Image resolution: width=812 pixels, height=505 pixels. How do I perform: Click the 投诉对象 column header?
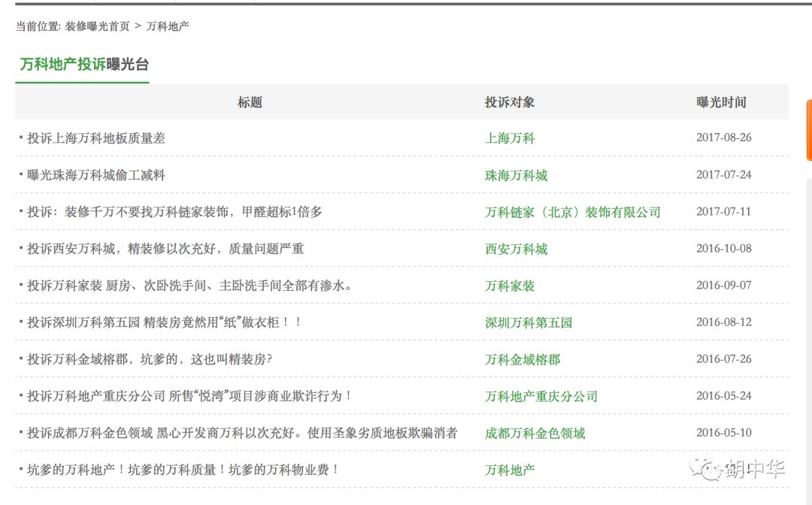(x=510, y=102)
